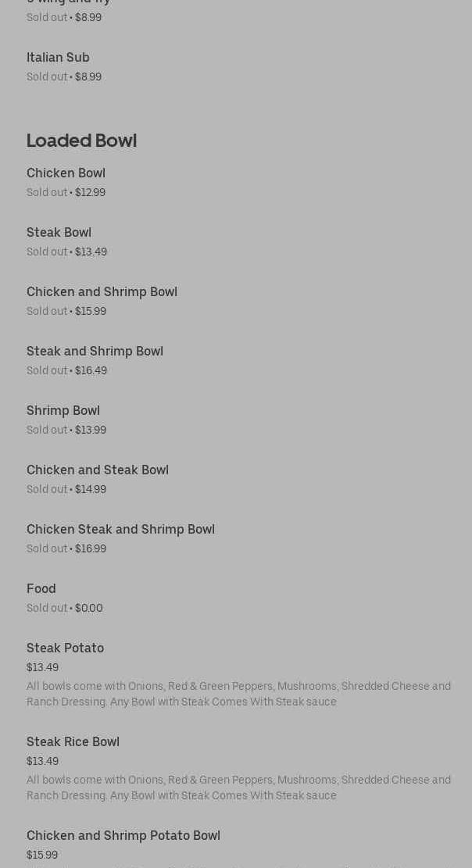Open the Italian Sub menu item
Screen dimensions: 472x868
(x=58, y=58)
